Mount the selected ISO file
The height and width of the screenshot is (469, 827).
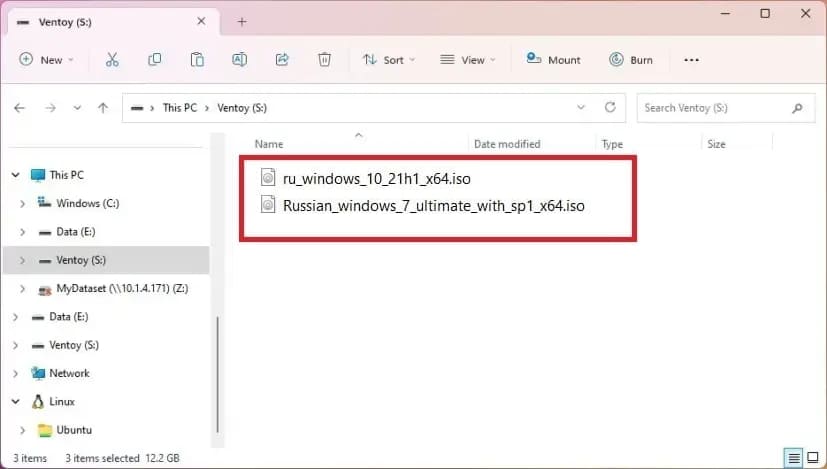pyautogui.click(x=553, y=60)
